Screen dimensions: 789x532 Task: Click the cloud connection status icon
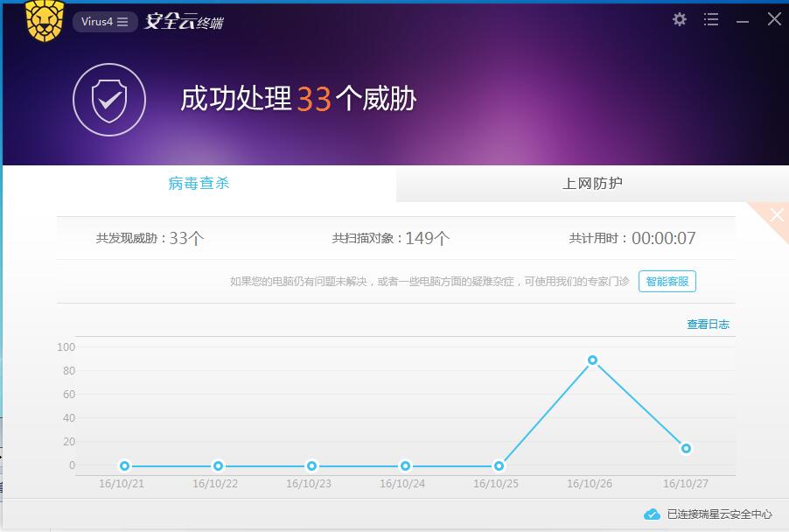point(652,514)
